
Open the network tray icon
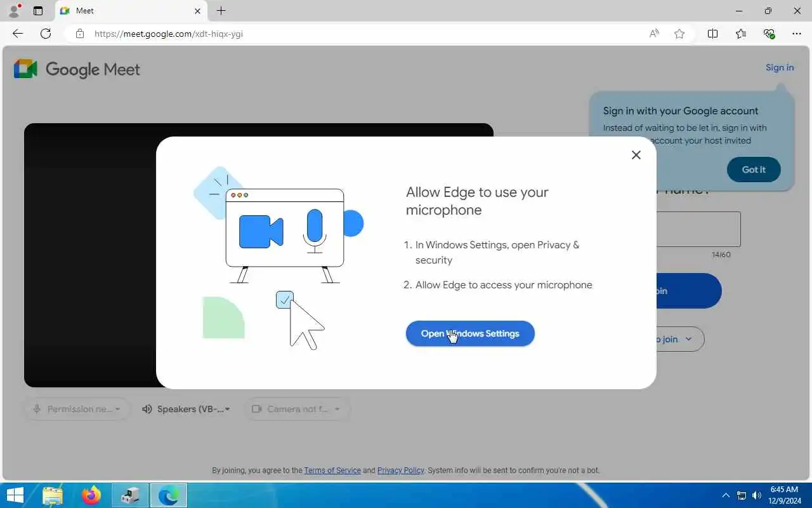(741, 495)
